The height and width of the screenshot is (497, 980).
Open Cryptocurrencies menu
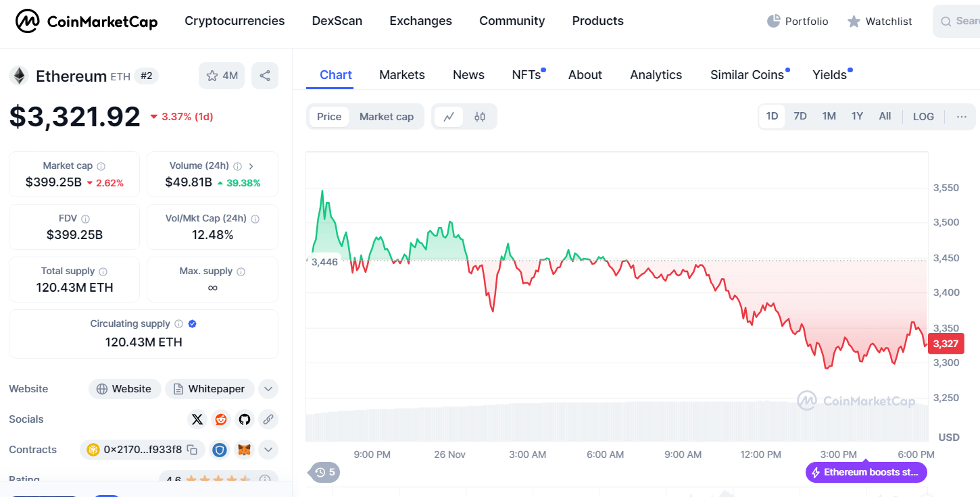tap(235, 21)
